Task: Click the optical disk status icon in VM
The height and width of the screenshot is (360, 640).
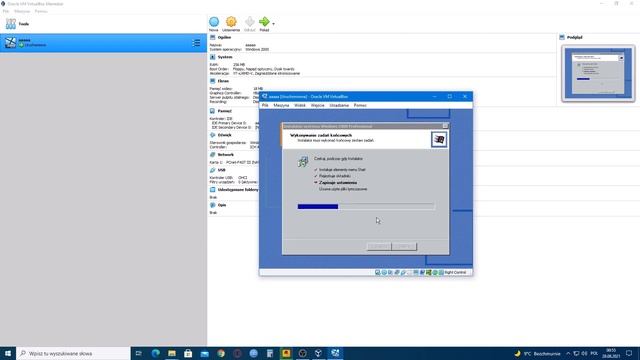Action: (x=384, y=272)
